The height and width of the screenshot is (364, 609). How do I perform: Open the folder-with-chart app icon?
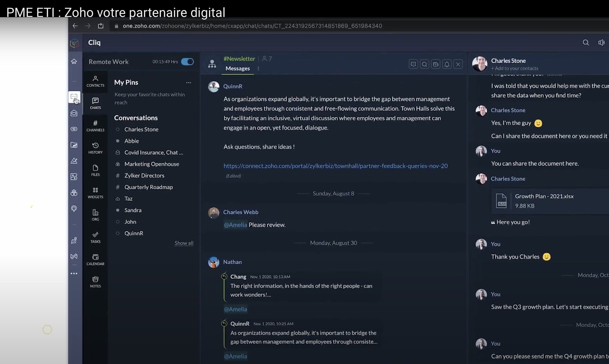pos(74,145)
